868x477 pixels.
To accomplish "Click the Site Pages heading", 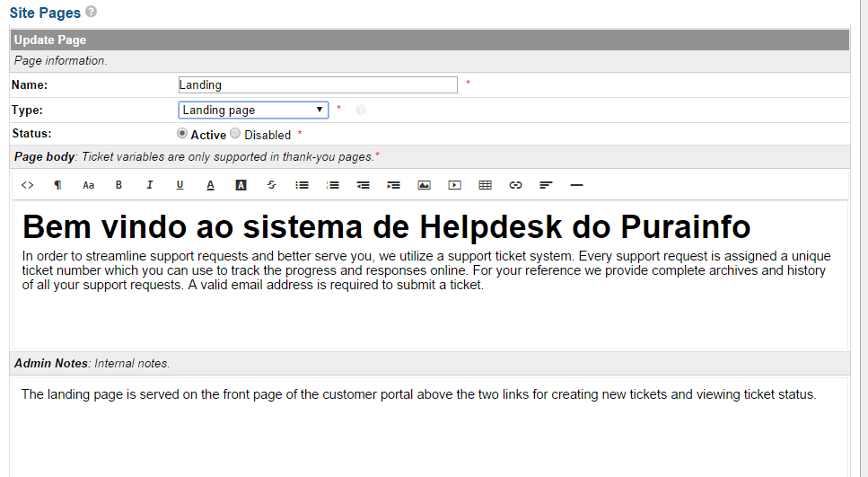I will coord(45,13).
